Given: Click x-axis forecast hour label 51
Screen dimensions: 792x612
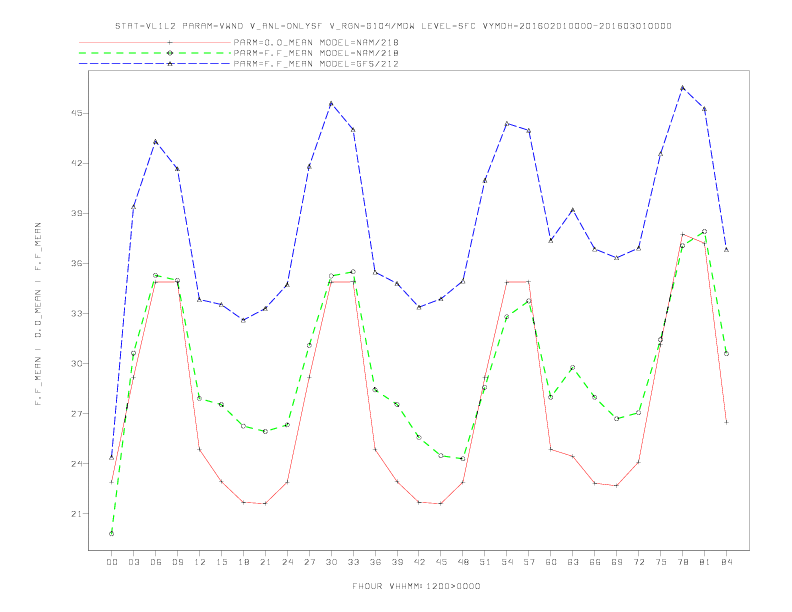Looking at the screenshot, I should [485, 562].
